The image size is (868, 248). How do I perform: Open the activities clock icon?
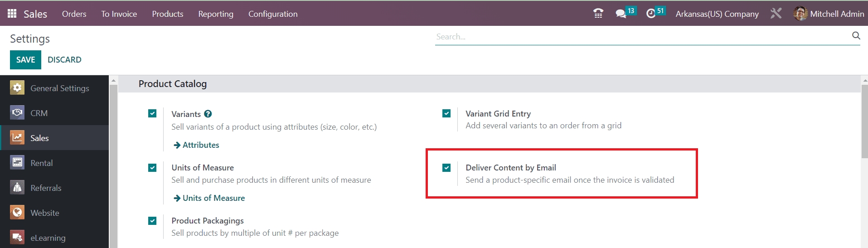point(651,14)
